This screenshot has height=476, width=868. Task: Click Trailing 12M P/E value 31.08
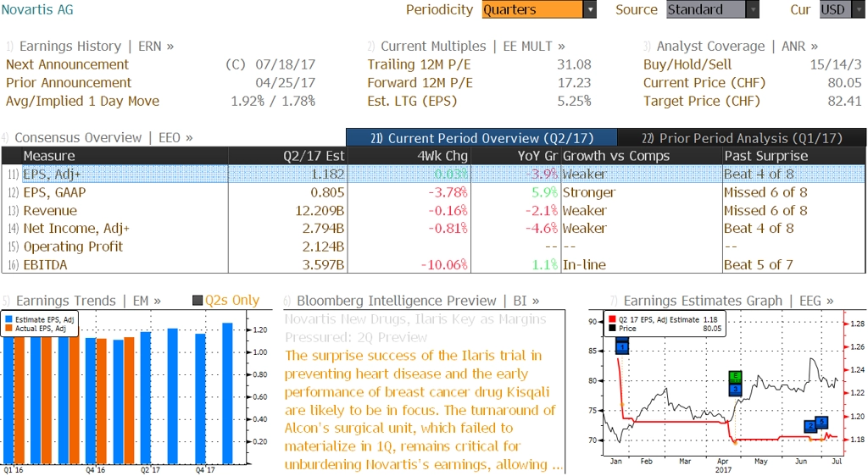click(x=574, y=64)
